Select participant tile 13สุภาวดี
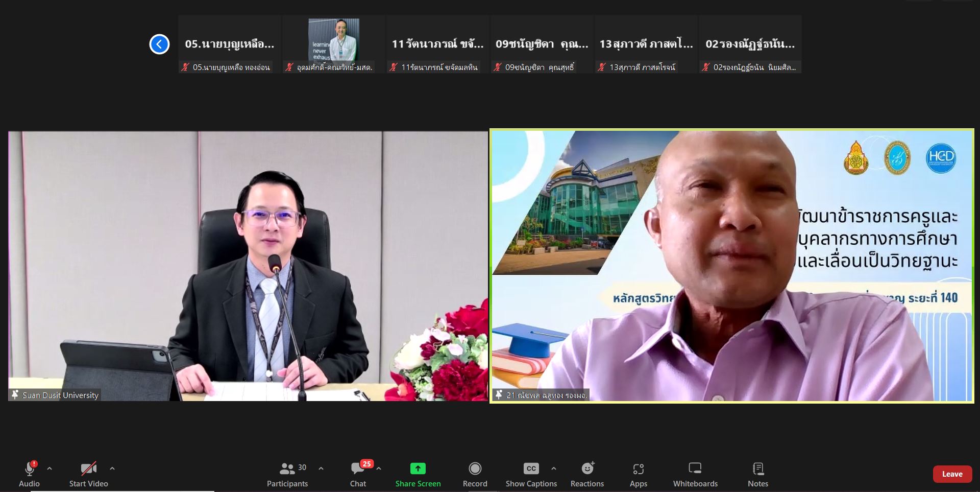This screenshot has width=980, height=492. (646, 44)
